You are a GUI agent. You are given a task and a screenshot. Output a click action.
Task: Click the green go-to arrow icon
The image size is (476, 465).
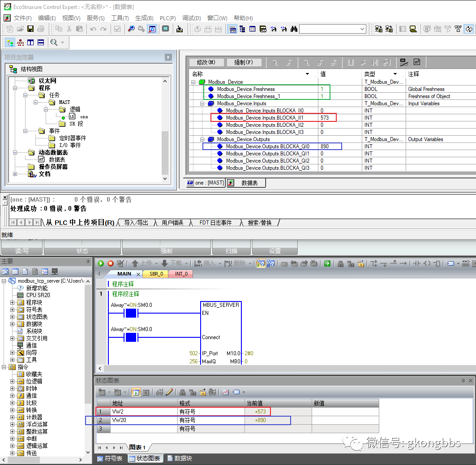click(x=327, y=263)
